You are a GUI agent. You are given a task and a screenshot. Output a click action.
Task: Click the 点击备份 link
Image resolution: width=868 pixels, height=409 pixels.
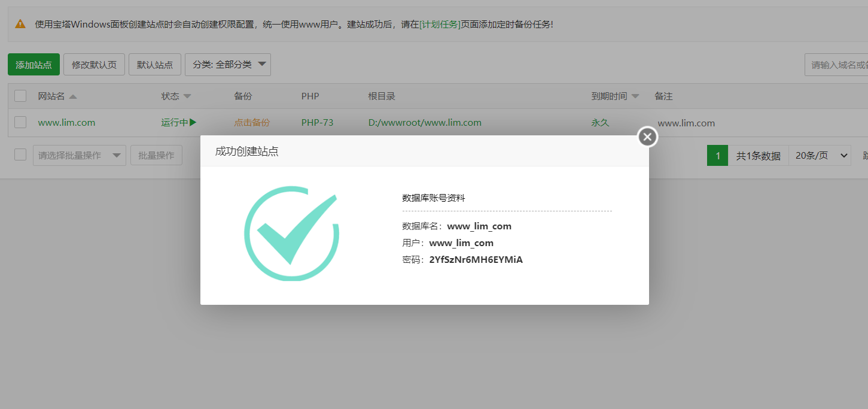click(x=252, y=123)
